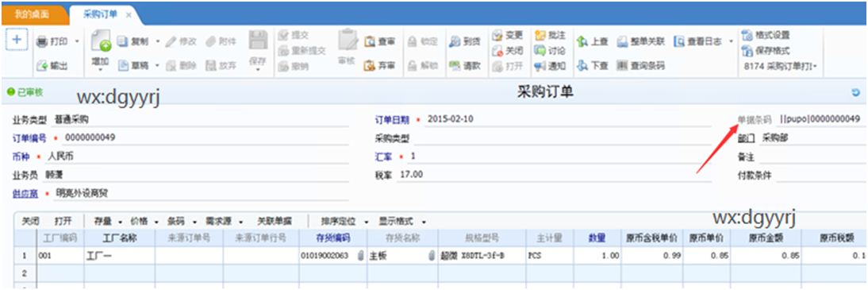Click the 提交 submit button
Image resolution: width=868 pixels, height=290 pixels.
(x=294, y=35)
